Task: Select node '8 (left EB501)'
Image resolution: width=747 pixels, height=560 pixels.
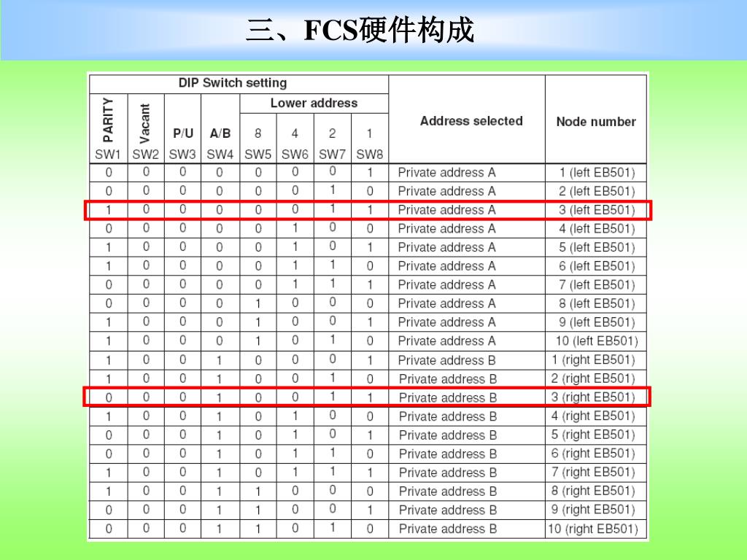Action: tap(597, 303)
